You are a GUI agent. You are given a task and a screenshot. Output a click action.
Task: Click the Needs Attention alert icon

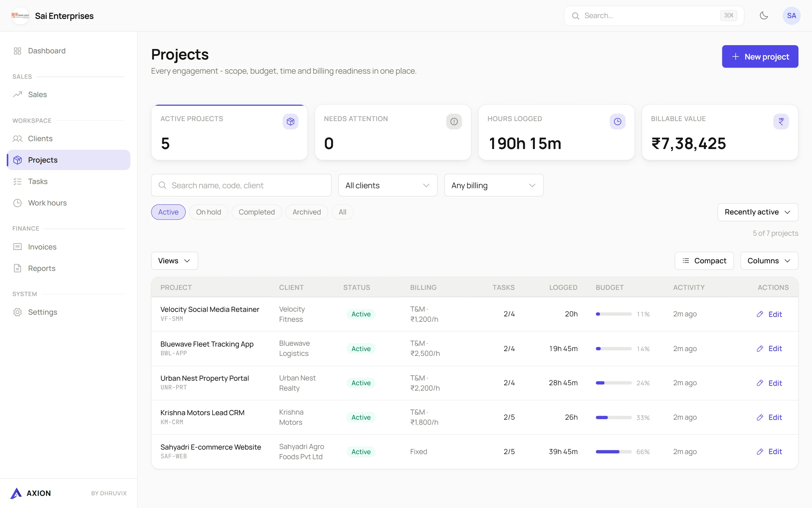[x=454, y=121]
